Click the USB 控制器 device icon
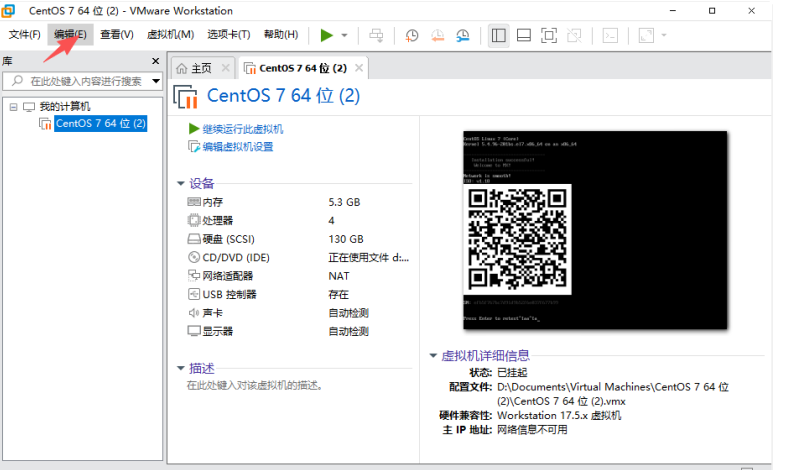This screenshot has width=789, height=470. tap(194, 294)
